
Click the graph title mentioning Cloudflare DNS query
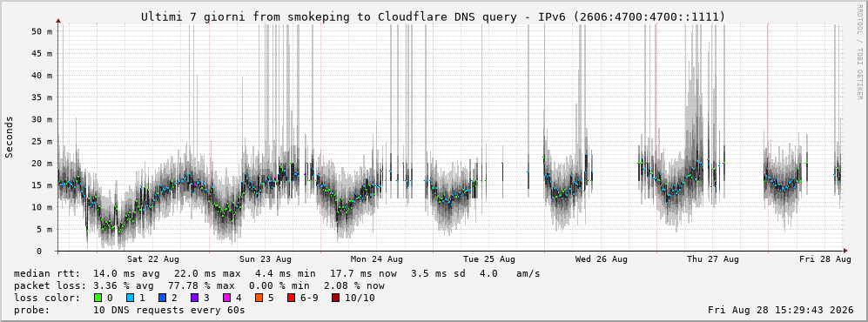tap(433, 17)
